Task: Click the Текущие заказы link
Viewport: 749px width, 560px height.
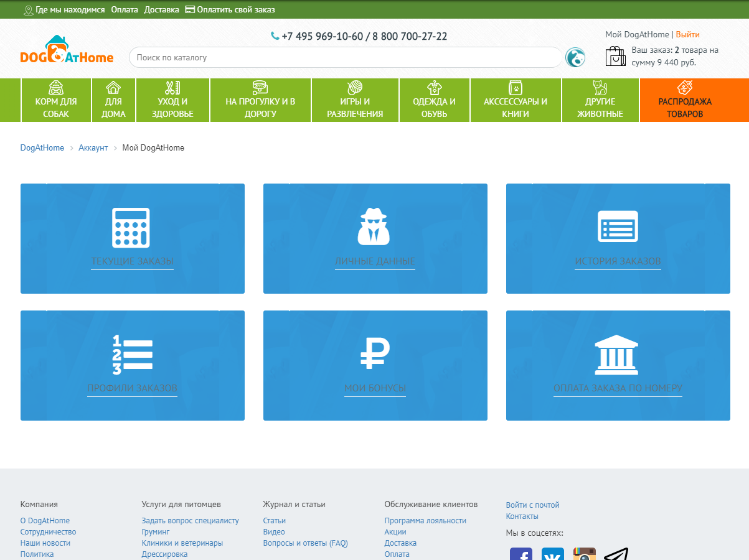Action: pyautogui.click(x=132, y=261)
